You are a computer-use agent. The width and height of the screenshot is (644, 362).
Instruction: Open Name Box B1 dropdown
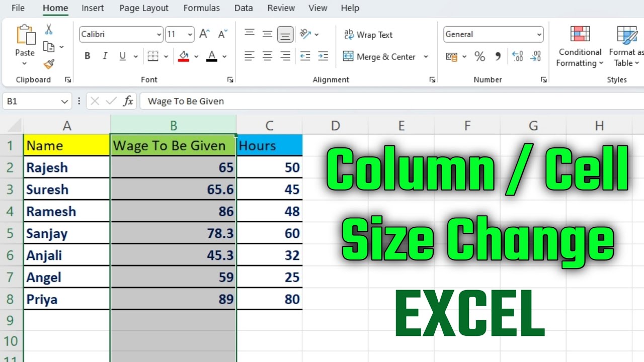tap(64, 101)
